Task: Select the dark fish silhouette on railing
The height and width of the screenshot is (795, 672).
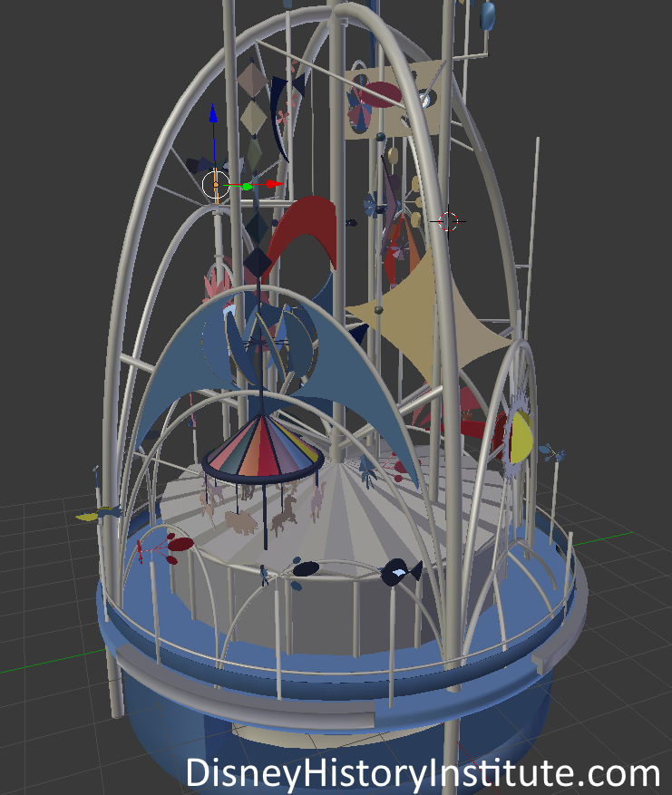Action: [x=401, y=572]
